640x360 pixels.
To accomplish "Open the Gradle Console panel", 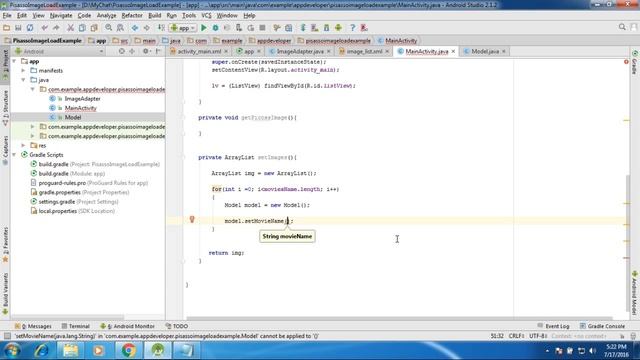I will 602,326.
